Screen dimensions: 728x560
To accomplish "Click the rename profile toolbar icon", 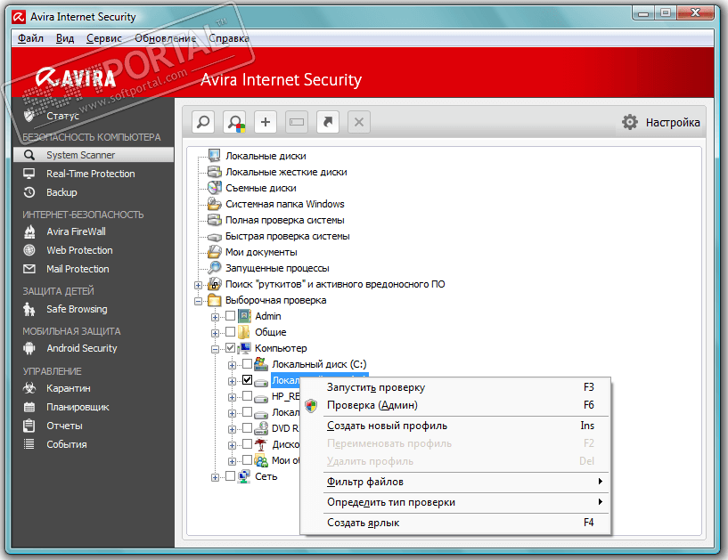I will pos(297,123).
